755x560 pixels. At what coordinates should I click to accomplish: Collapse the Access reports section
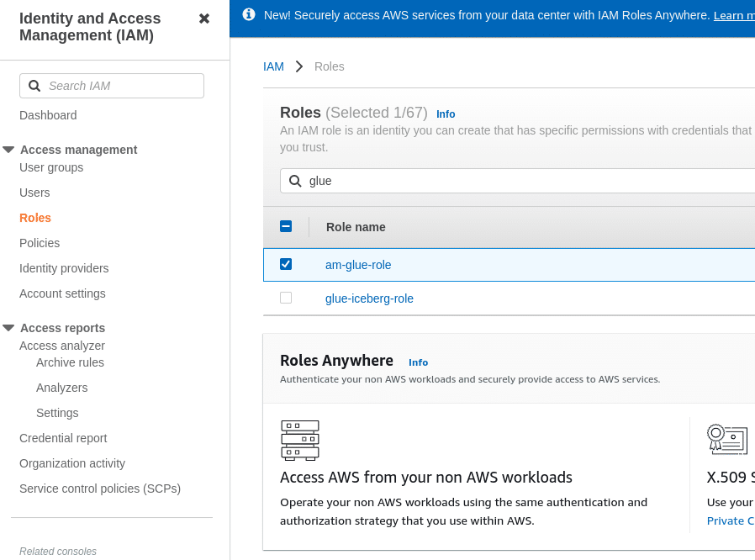[x=8, y=328]
